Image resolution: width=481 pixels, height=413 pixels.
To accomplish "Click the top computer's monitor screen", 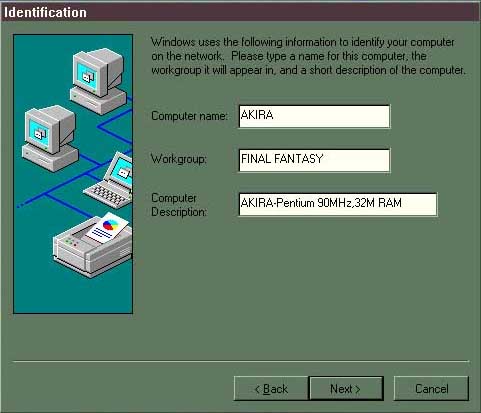I will pos(87,75).
